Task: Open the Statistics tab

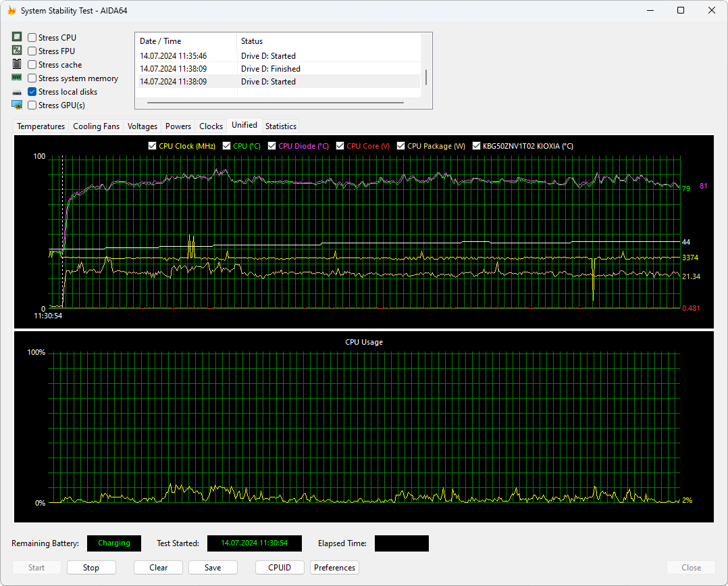Action: click(x=280, y=126)
